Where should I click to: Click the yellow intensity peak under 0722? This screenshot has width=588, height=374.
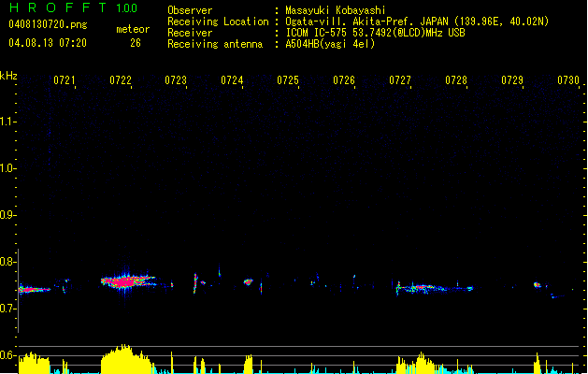125,359
